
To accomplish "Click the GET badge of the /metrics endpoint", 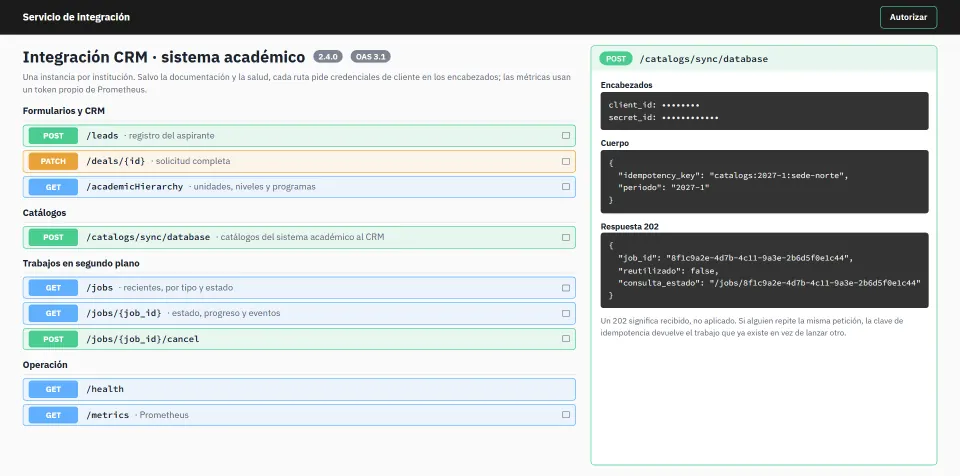I will (53, 415).
